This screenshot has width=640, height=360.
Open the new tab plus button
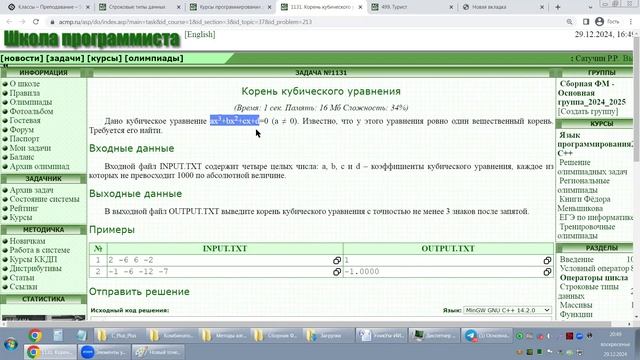click(558, 7)
